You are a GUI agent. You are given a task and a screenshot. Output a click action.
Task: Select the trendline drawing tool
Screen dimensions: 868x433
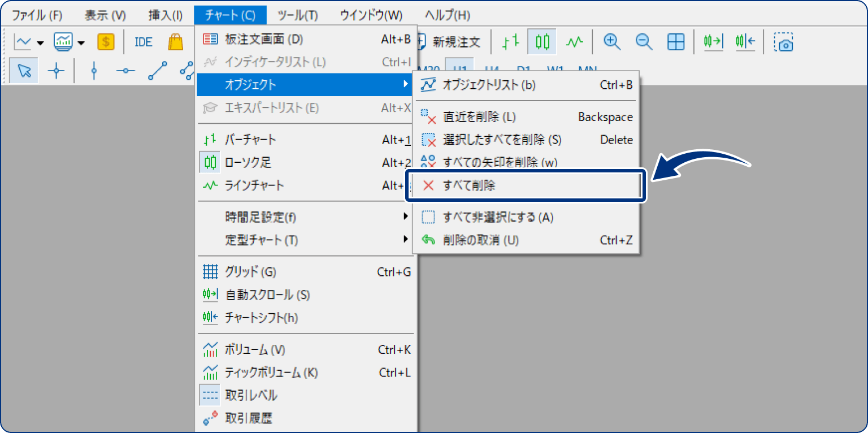(x=157, y=70)
